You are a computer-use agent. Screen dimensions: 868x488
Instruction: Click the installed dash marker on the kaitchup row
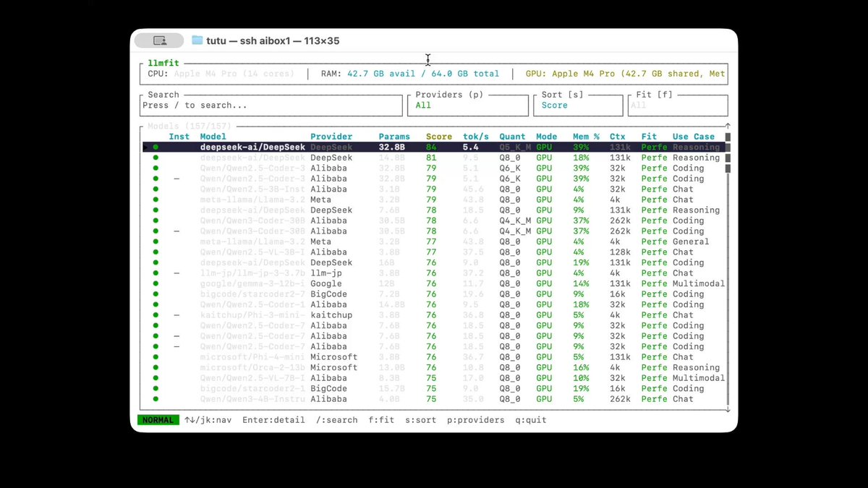click(x=177, y=315)
